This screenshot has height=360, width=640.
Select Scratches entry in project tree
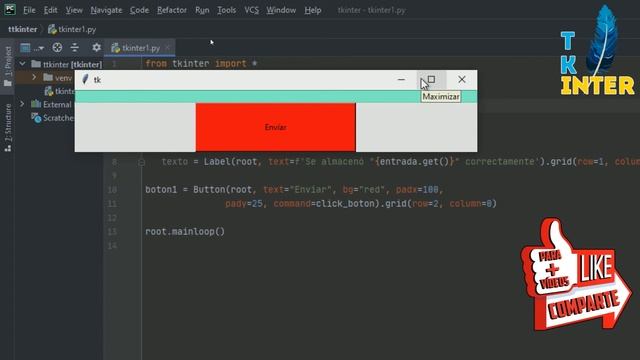(x=53, y=118)
